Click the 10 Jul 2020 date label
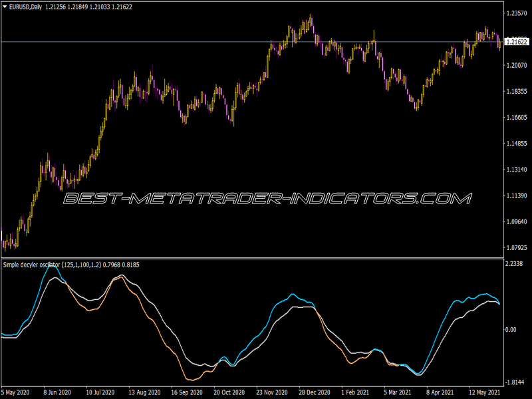This screenshot has height=399, width=532. tap(100, 392)
